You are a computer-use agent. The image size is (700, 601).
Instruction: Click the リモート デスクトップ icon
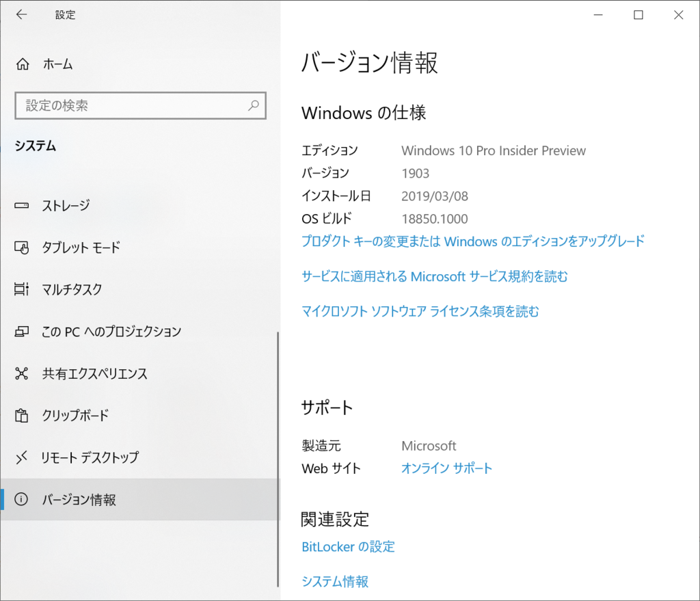21,457
